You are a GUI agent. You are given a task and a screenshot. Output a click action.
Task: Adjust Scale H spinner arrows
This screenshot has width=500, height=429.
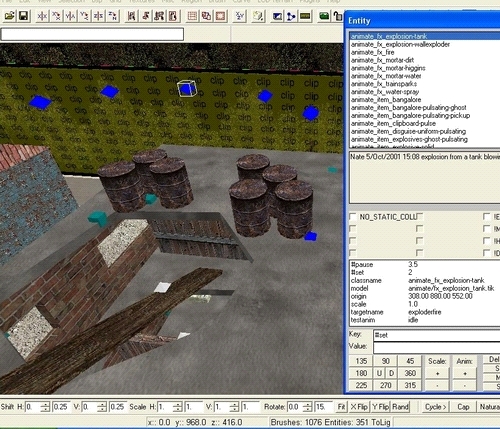[x=177, y=407]
